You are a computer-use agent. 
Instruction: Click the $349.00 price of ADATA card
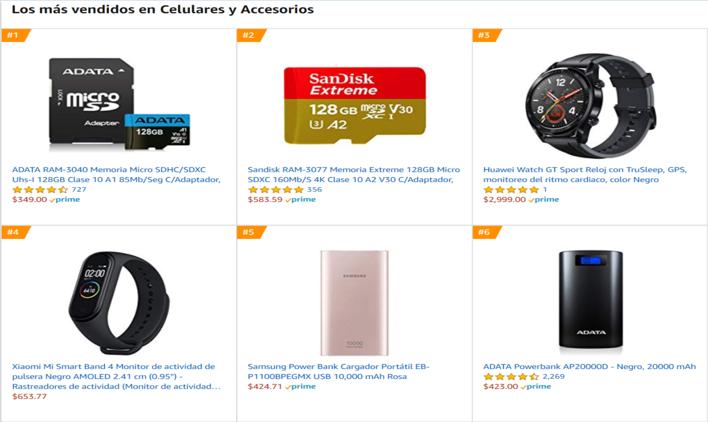[x=30, y=199]
